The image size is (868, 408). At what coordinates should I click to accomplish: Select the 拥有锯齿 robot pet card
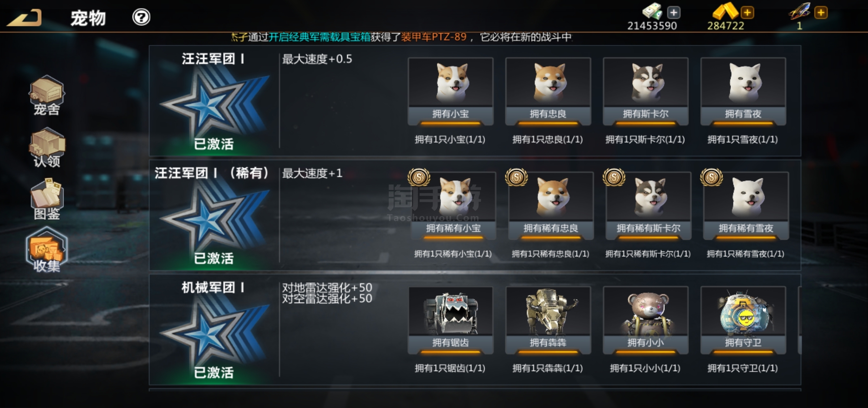coord(451,320)
